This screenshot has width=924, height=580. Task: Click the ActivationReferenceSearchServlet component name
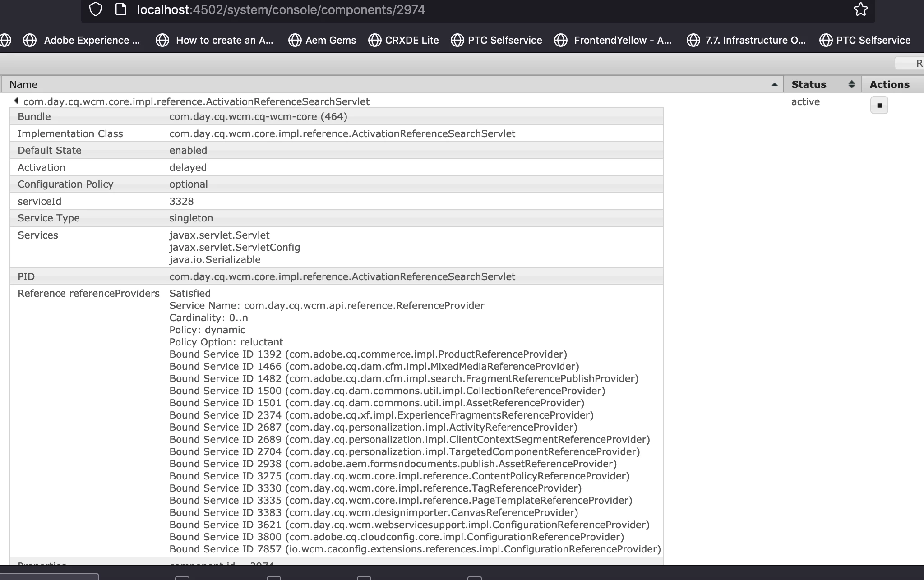[x=196, y=102]
